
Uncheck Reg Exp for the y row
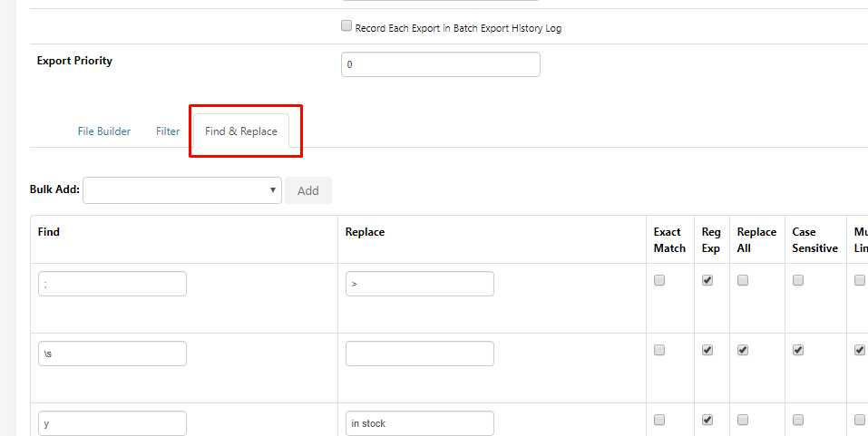click(x=707, y=420)
